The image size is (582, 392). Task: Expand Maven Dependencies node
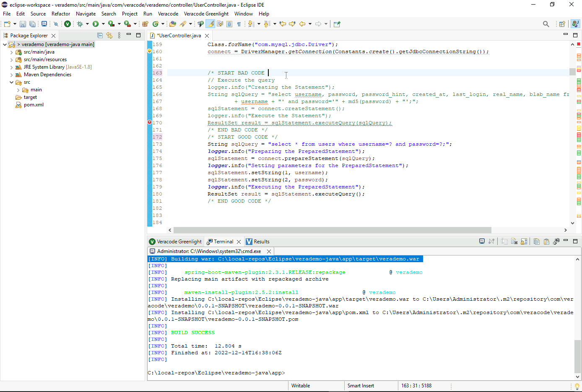pyautogui.click(x=11, y=75)
